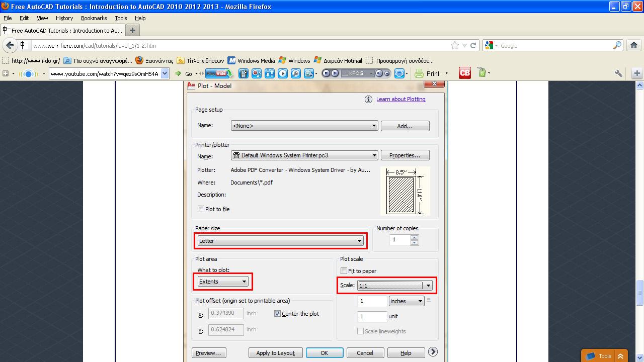Click the globe icon right of KFOG player

[x=399, y=73]
